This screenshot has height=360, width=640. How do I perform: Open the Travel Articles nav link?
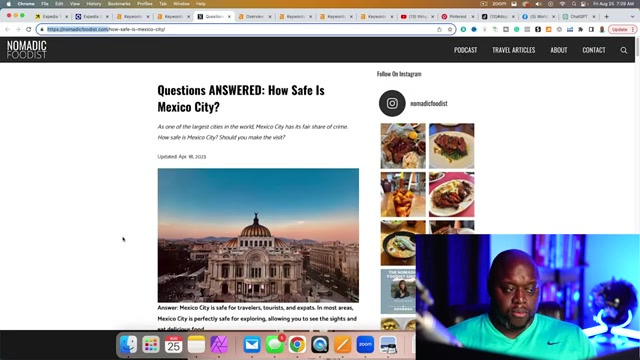coord(513,50)
